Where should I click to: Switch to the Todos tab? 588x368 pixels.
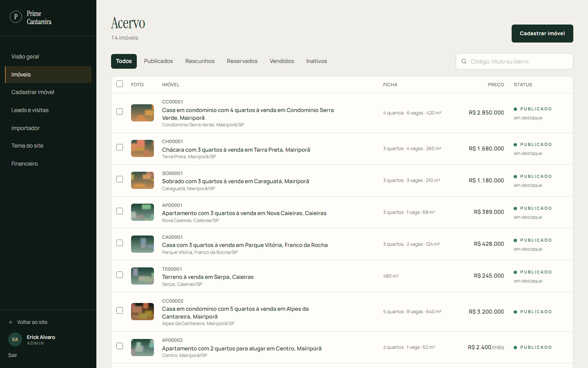click(x=124, y=61)
